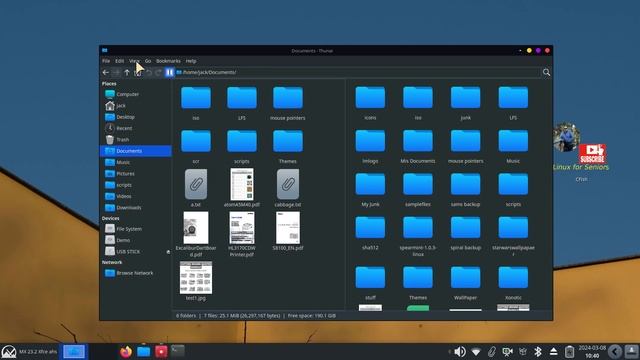Open the Help menu

(191, 61)
